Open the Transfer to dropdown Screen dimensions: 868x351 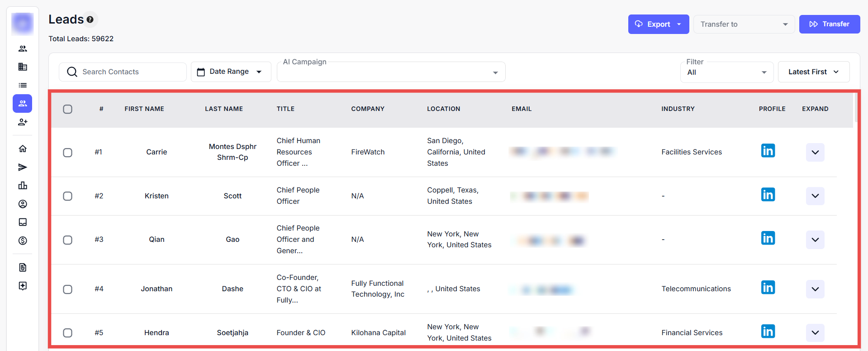[744, 24]
